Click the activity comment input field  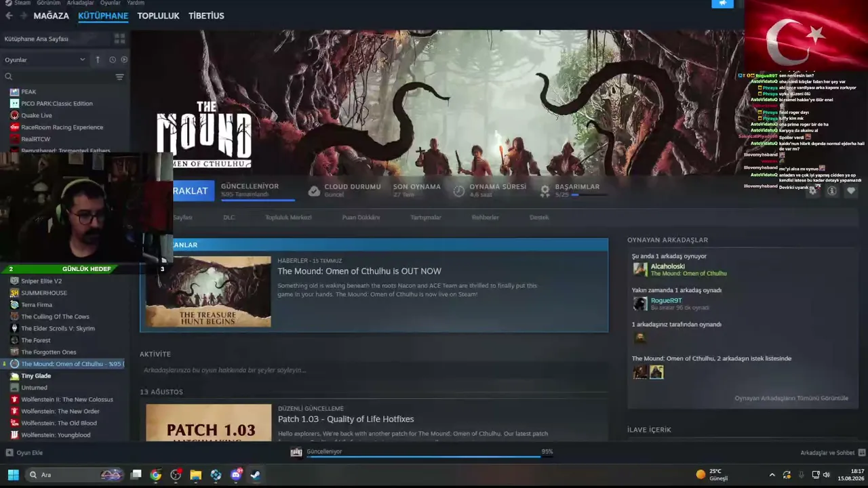(374, 370)
